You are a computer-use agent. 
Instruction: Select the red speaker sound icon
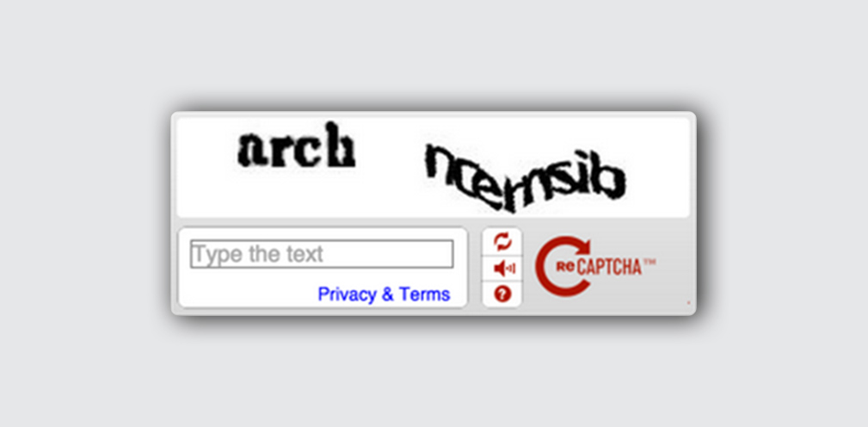click(x=502, y=269)
